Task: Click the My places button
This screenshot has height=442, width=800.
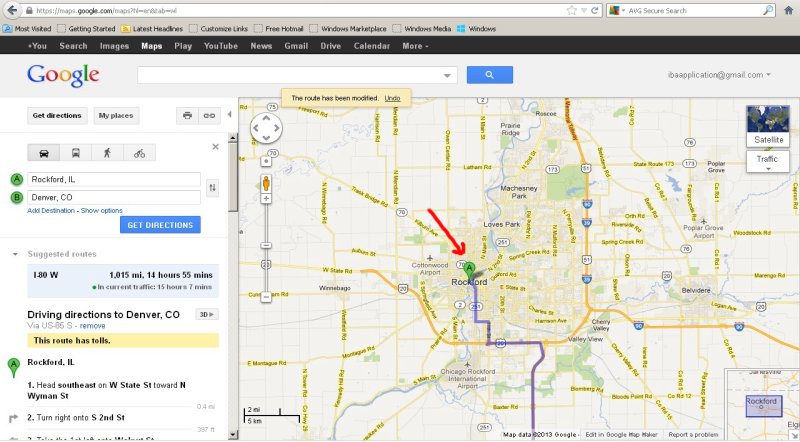Action: pos(116,116)
